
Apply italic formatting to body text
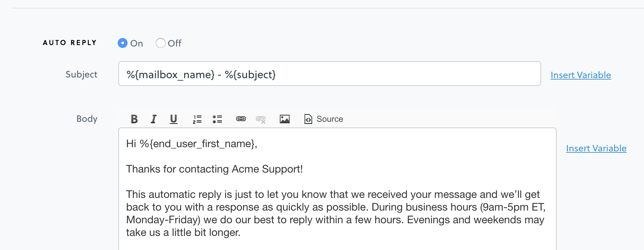click(154, 119)
